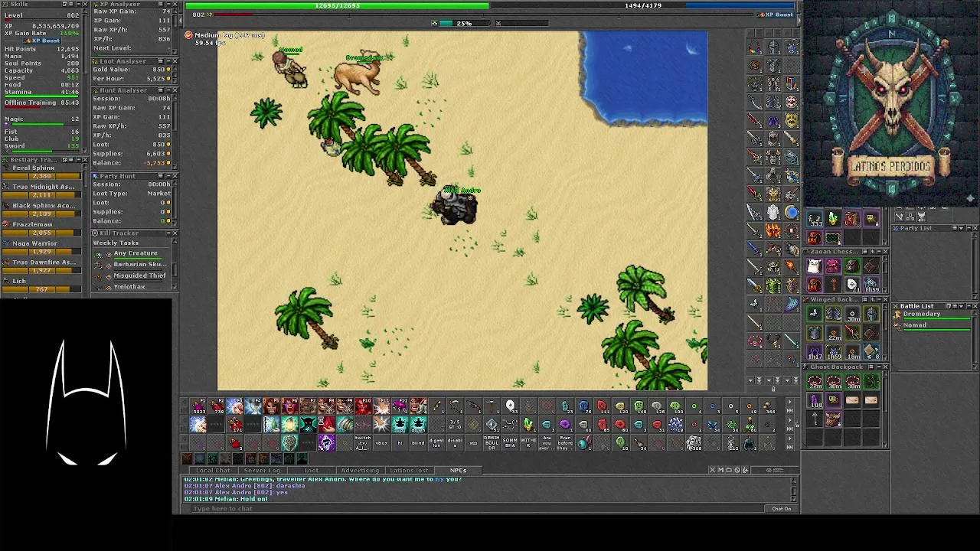The image size is (980, 551).
Task: Select the boots in Winged Backpack
Action: point(833,313)
